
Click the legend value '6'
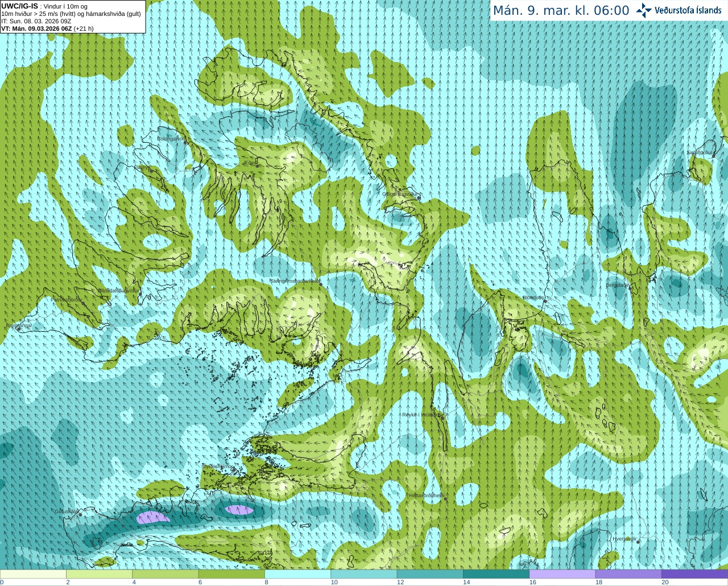(x=200, y=582)
